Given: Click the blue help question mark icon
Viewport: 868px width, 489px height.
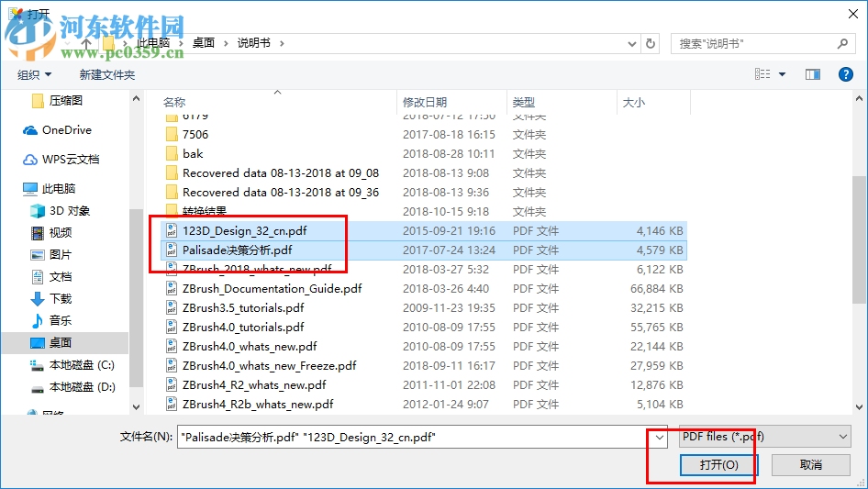Looking at the screenshot, I should (845, 74).
